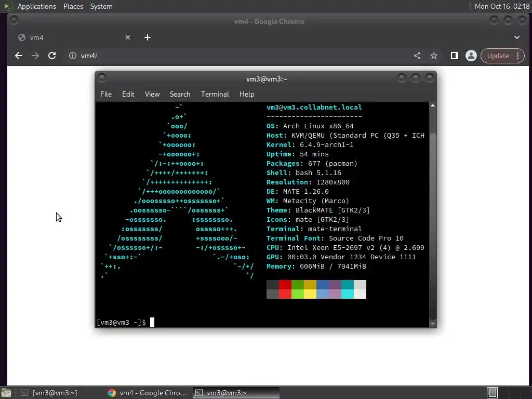Bookmark this tab with the star
The width and height of the screenshot is (532, 399).
click(434, 56)
